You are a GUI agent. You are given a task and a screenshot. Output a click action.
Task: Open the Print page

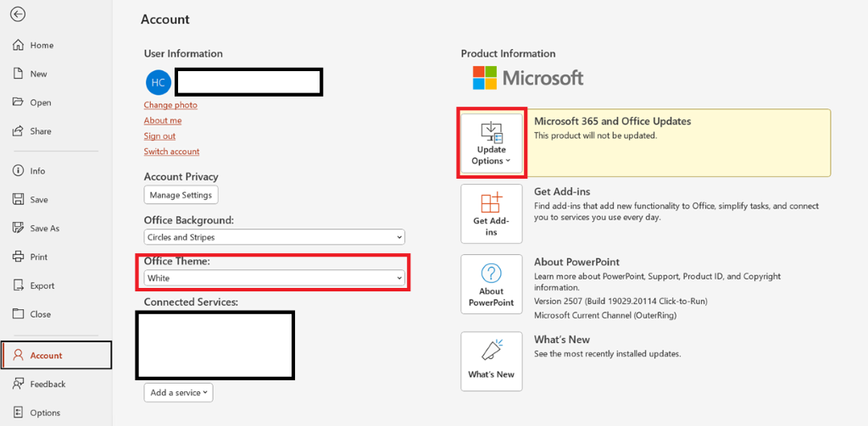pos(33,257)
